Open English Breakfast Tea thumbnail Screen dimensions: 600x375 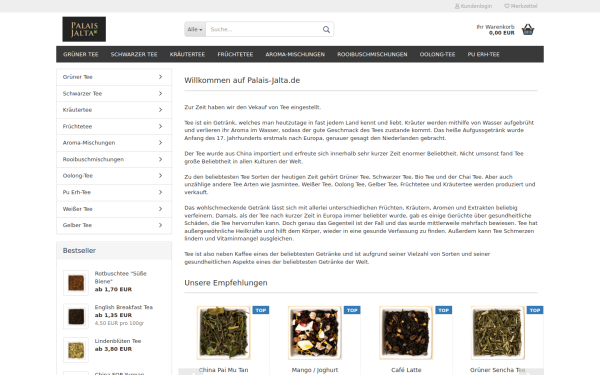click(x=76, y=316)
